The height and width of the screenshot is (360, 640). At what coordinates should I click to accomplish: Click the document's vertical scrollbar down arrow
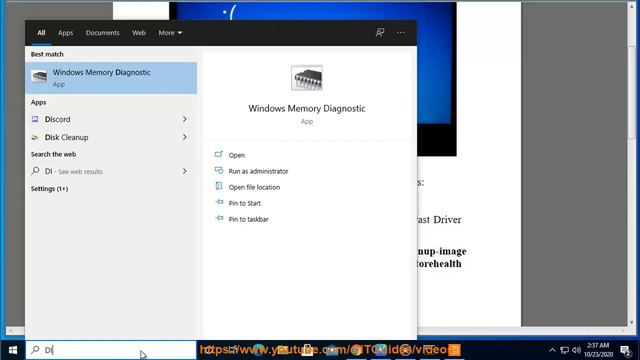[x=632, y=322]
